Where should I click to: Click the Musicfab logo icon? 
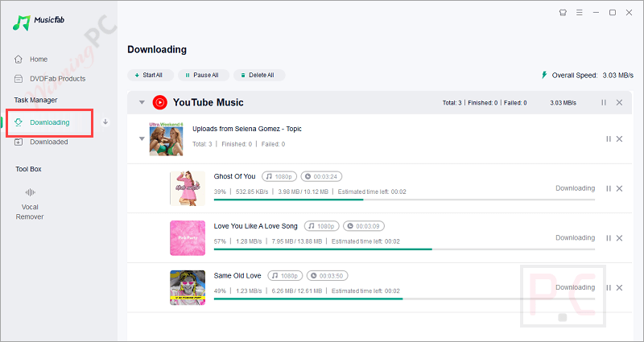[22, 23]
